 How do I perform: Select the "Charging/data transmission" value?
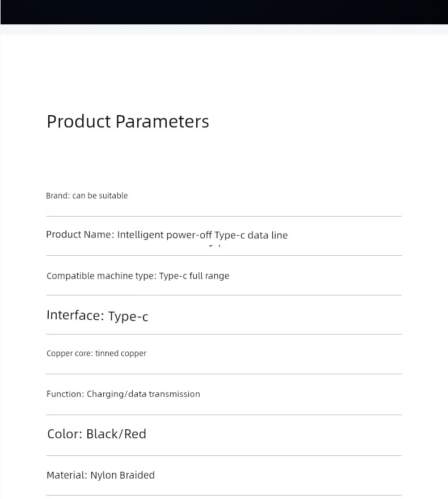pos(143,394)
